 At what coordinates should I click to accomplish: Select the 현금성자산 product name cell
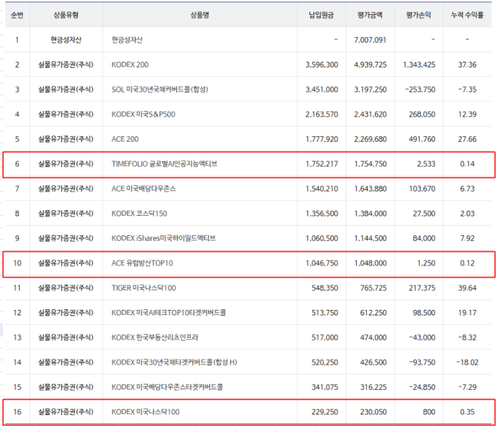click(x=127, y=40)
